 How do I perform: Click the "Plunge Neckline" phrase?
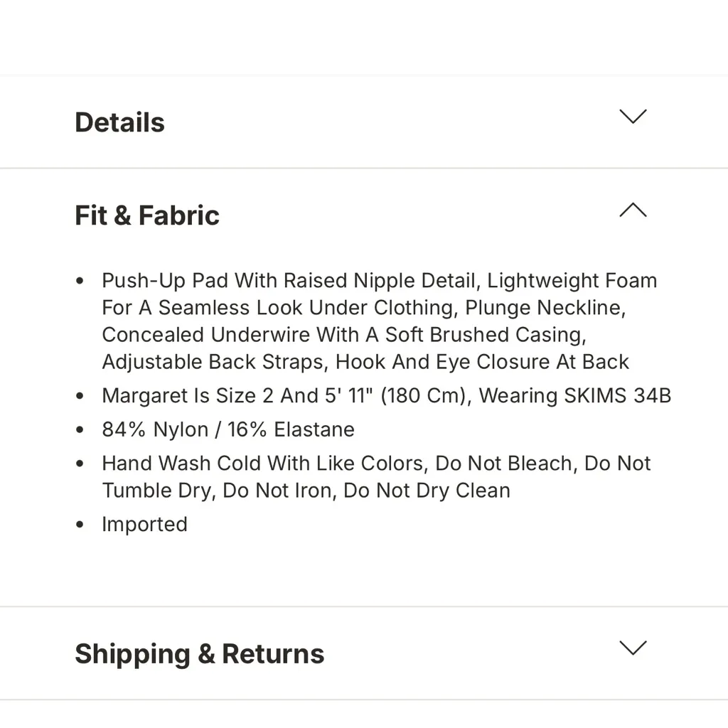545,308
